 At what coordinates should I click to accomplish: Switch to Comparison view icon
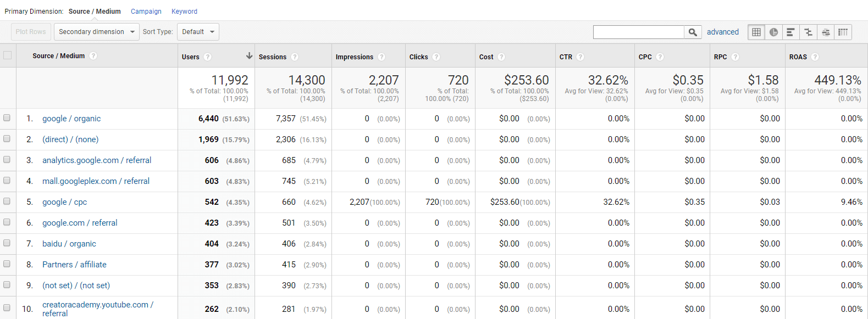808,32
